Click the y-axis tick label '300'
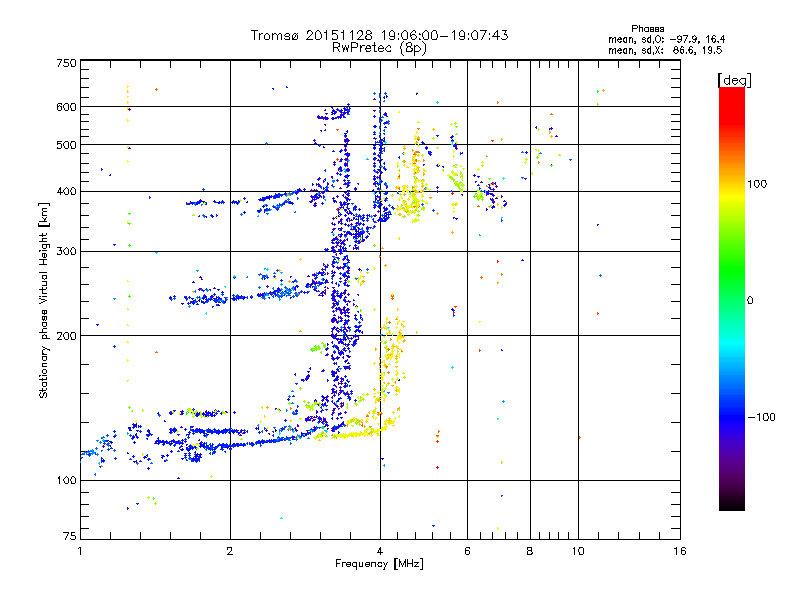This screenshot has height=600, width=800. [x=66, y=251]
